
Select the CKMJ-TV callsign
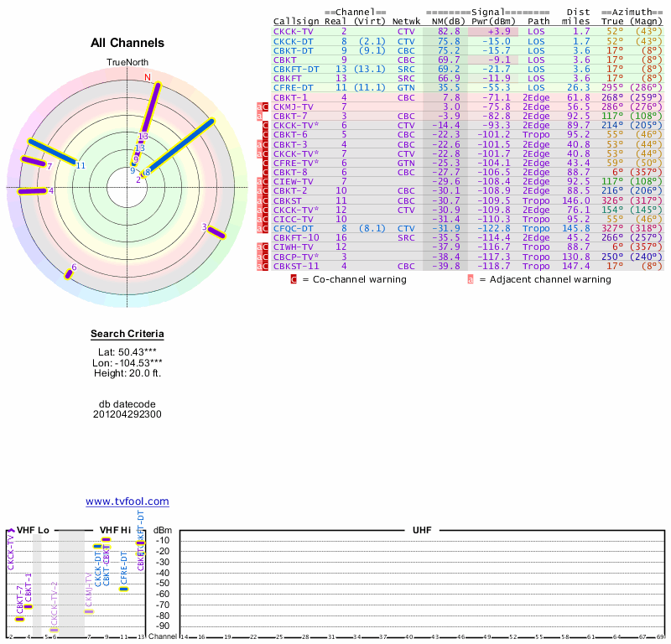click(x=293, y=107)
